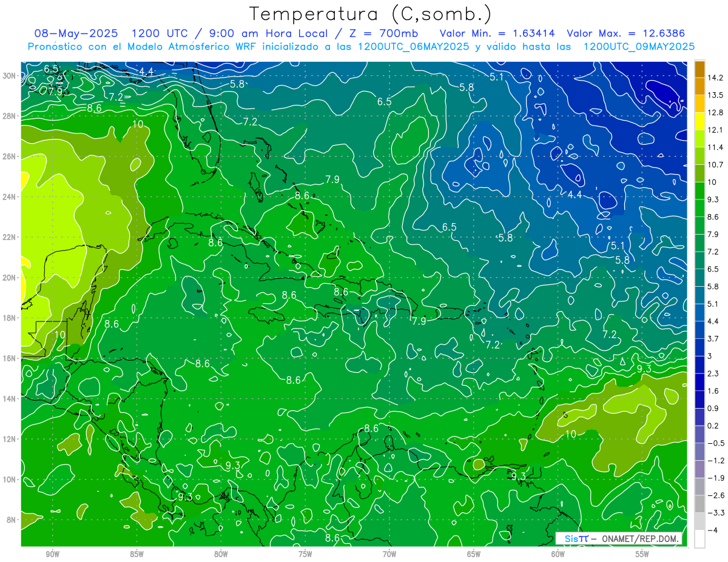
Task: Click the init time '1200UTC_06MAY2025'
Action: point(413,47)
